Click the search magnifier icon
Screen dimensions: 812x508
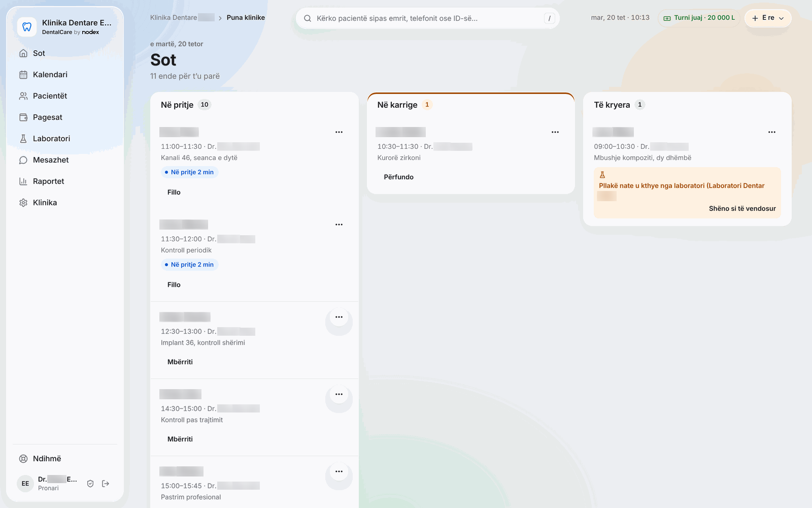click(308, 18)
